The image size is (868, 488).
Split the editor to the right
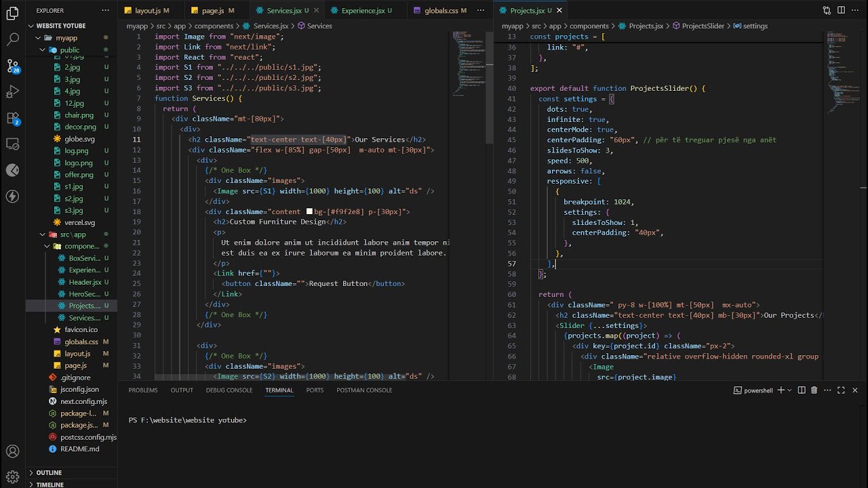[x=841, y=11]
